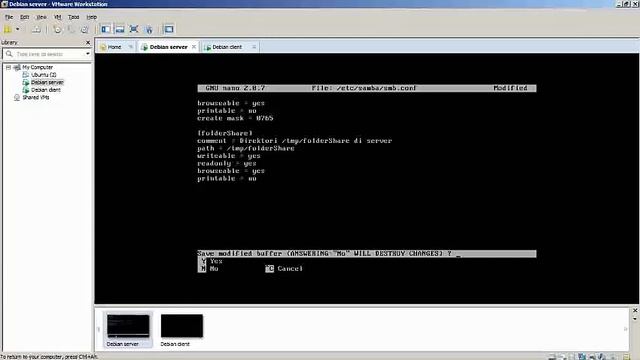Click the 'Save modified buffer' prompt line
The height and width of the screenshot is (360, 640).
367,254
